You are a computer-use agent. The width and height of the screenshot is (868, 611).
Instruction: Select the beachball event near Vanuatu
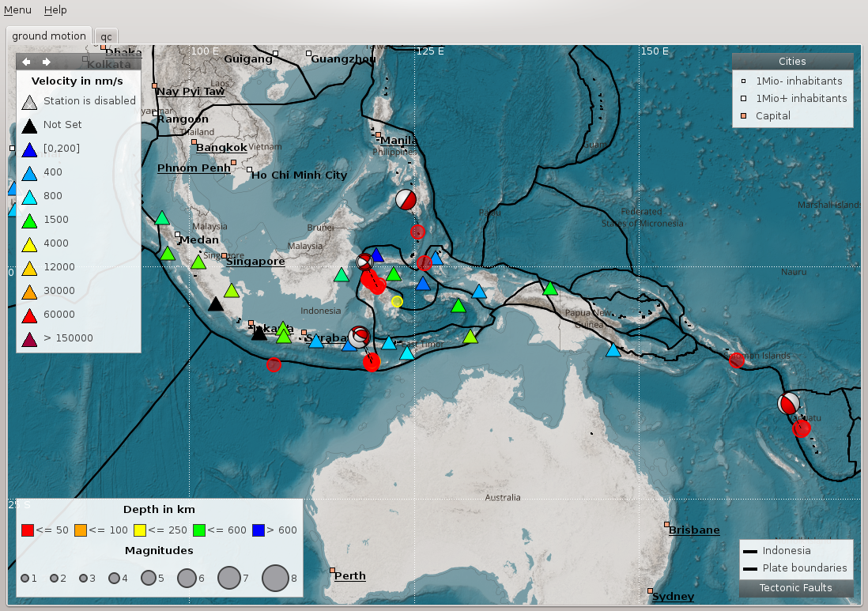[x=788, y=404]
